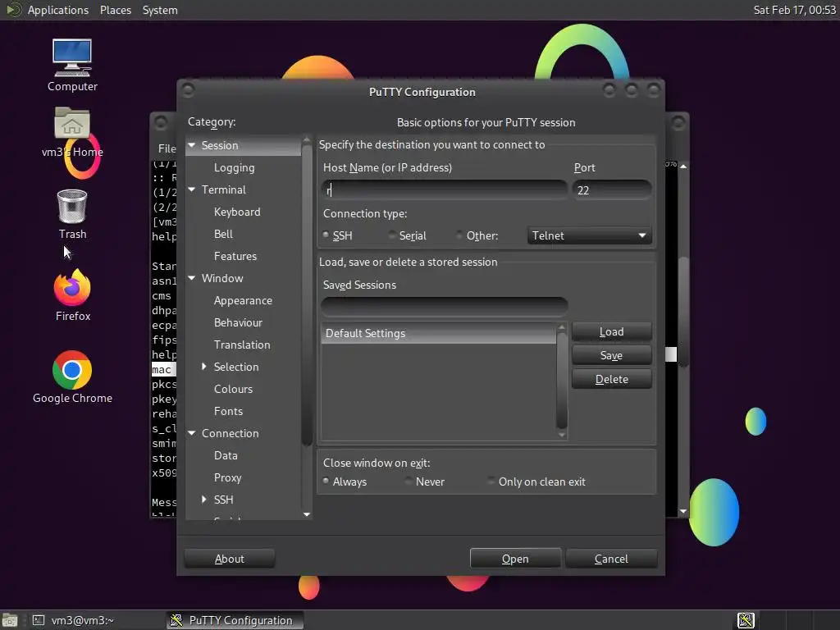The width and height of the screenshot is (840, 630).
Task: Click the saved sessions list scroll-down arrow
Action: pyautogui.click(x=561, y=435)
